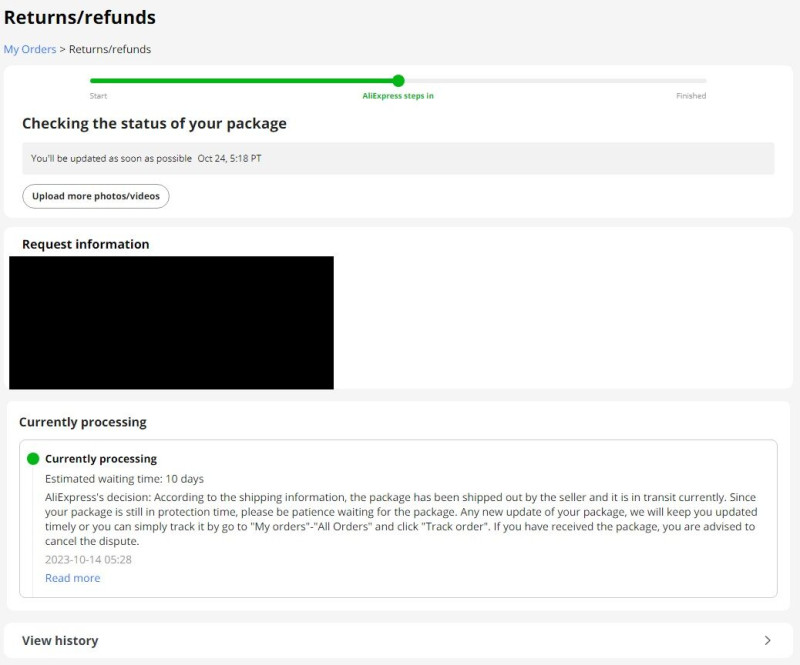This screenshot has width=800, height=665.
Task: Click the Start step label
Action: (x=98, y=96)
